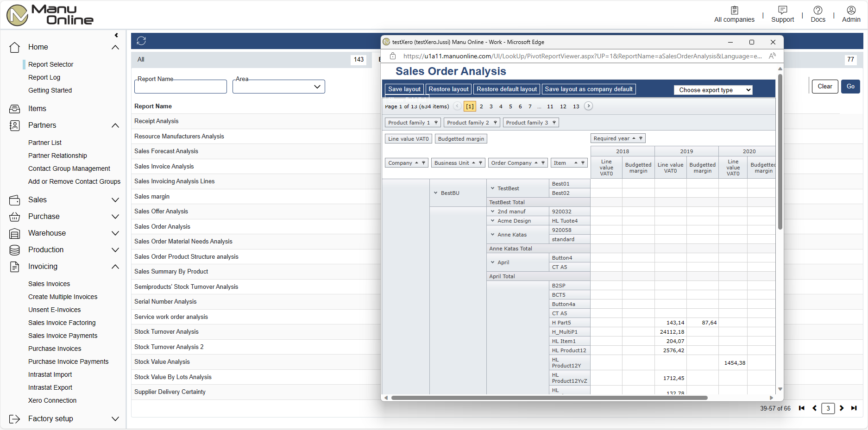The height and width of the screenshot is (430, 868).
Task: Go to next pivot page with the arrow
Action: pyautogui.click(x=588, y=106)
